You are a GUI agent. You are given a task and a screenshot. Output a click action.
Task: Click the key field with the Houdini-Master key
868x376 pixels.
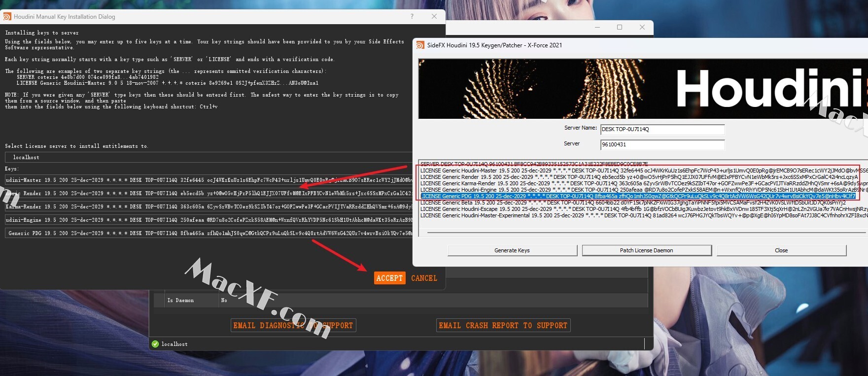(x=209, y=180)
